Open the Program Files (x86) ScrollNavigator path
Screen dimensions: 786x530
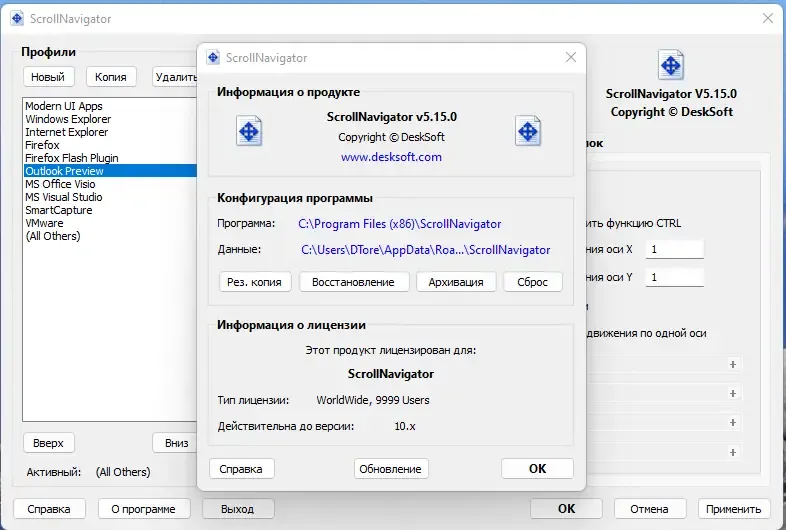coord(400,224)
